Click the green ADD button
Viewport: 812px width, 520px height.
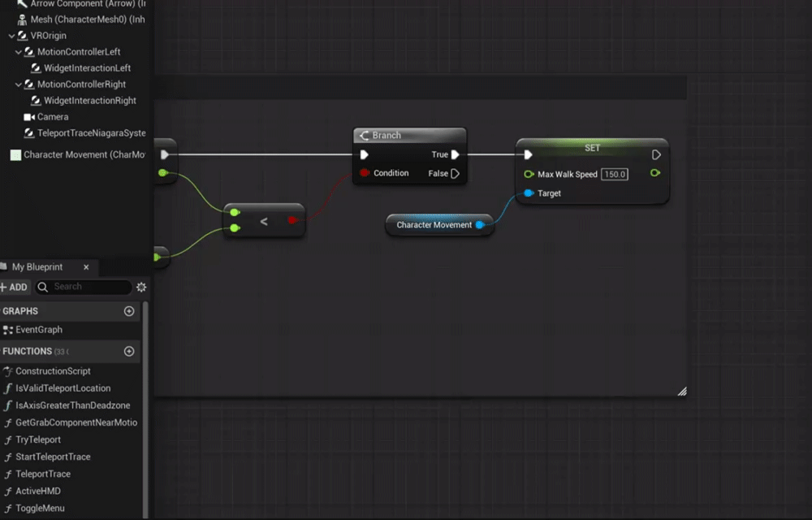15,287
